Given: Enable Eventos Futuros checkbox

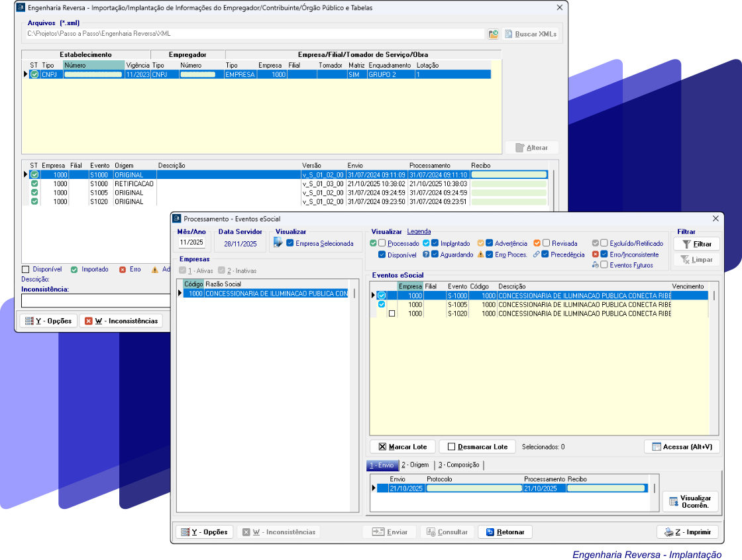Looking at the screenshot, I should 604,264.
